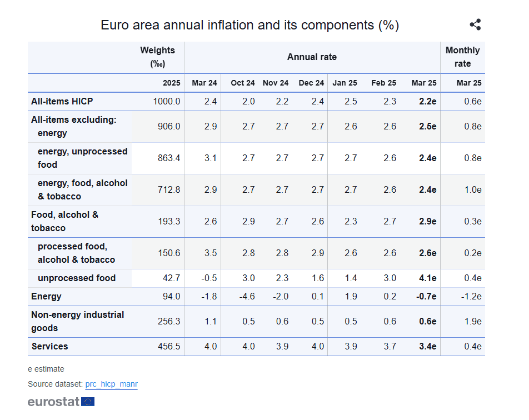Click the Services Mar 25 annual value 3.4e

427,346
